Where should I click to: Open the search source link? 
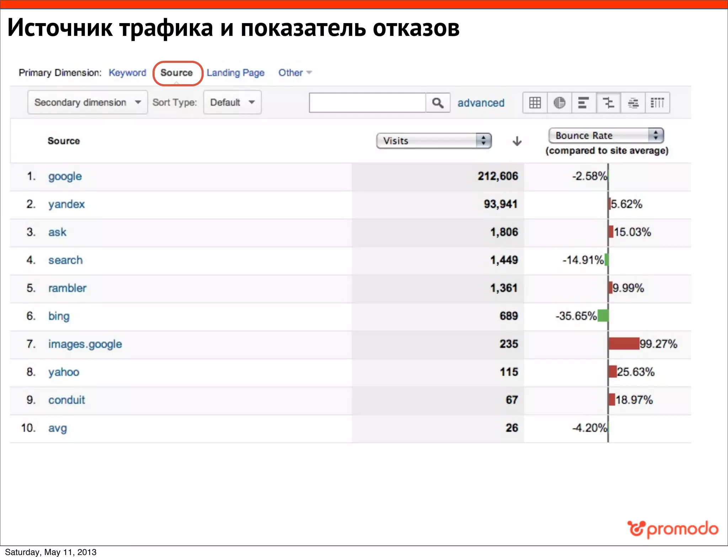pos(65,260)
